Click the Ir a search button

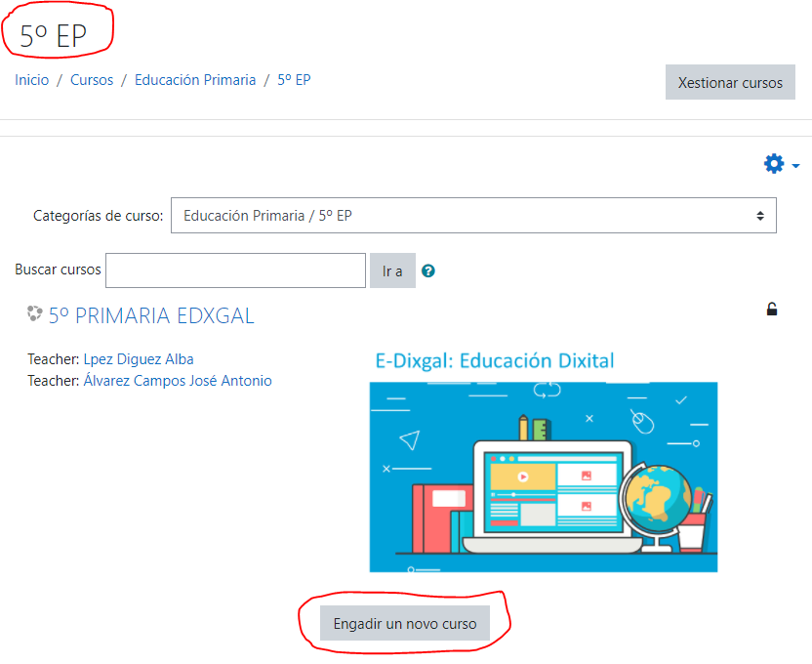[x=392, y=271]
